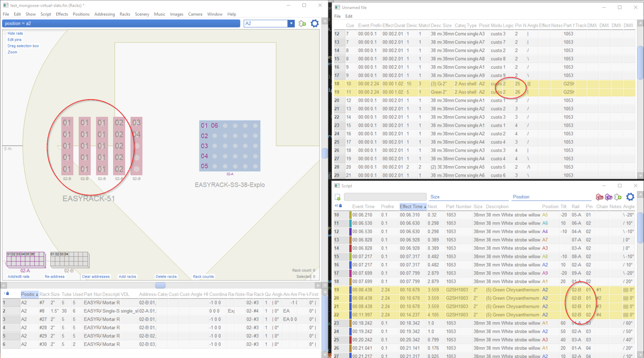This screenshot has height=358, width=644.
Task: Click the green-plus puzzle icon in Script toolbar
Action: [618, 197]
